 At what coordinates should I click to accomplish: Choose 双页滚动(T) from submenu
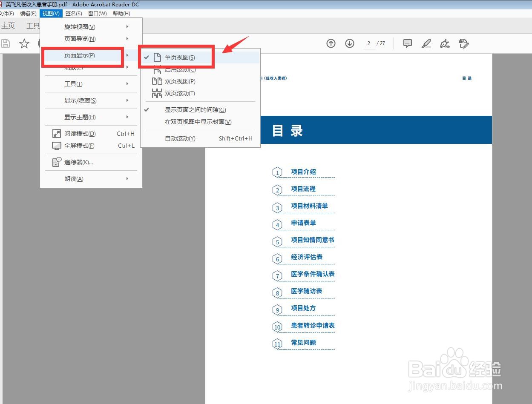(200, 93)
